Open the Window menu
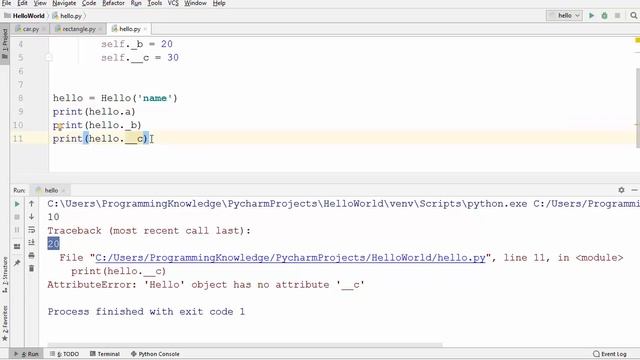 tap(196, 3)
